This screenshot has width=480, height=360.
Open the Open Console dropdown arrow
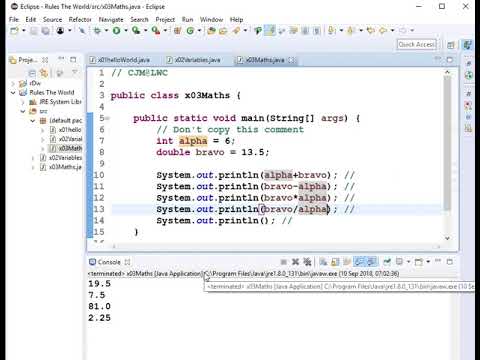428,262
